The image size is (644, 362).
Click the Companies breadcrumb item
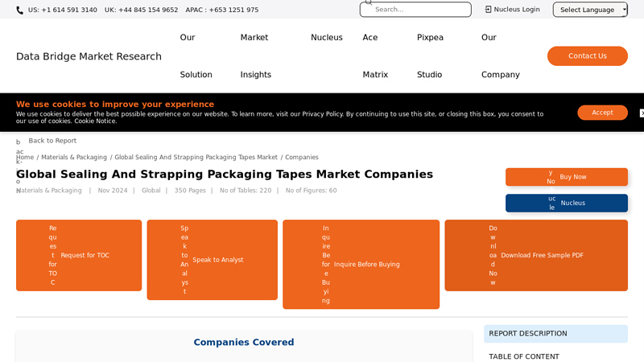[x=302, y=157]
